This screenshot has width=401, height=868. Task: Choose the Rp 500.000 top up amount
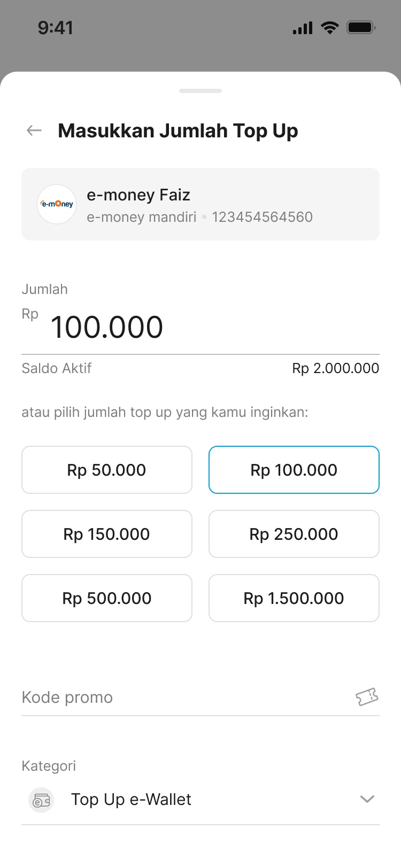(x=107, y=598)
